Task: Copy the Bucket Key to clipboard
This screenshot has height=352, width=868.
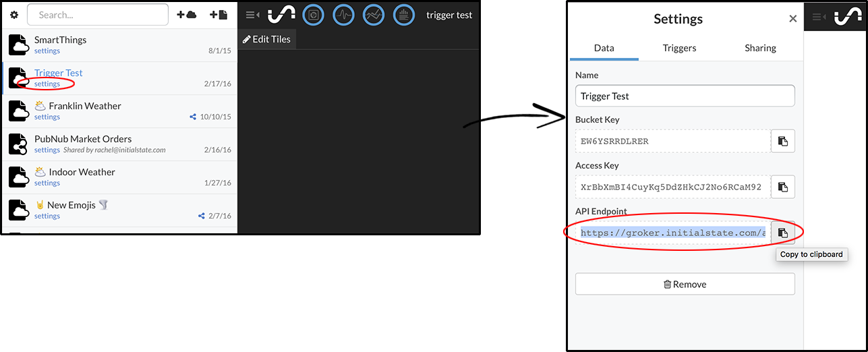Action: coord(782,141)
